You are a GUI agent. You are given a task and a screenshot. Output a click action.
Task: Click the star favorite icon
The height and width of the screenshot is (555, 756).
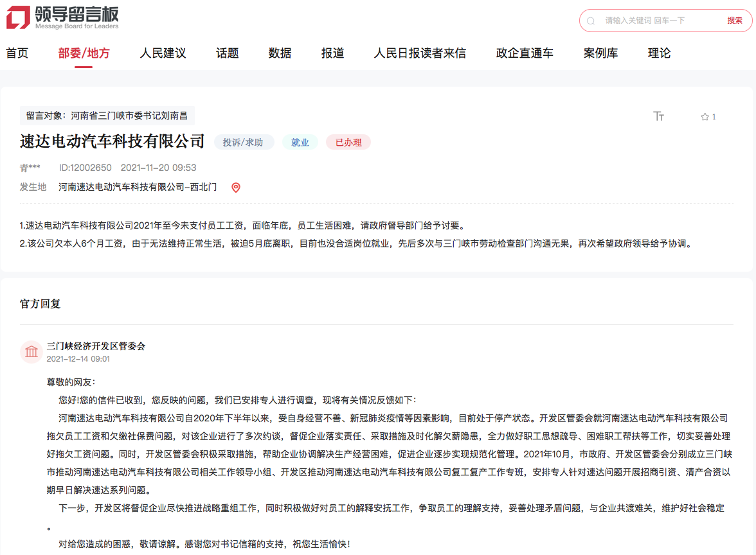click(705, 117)
